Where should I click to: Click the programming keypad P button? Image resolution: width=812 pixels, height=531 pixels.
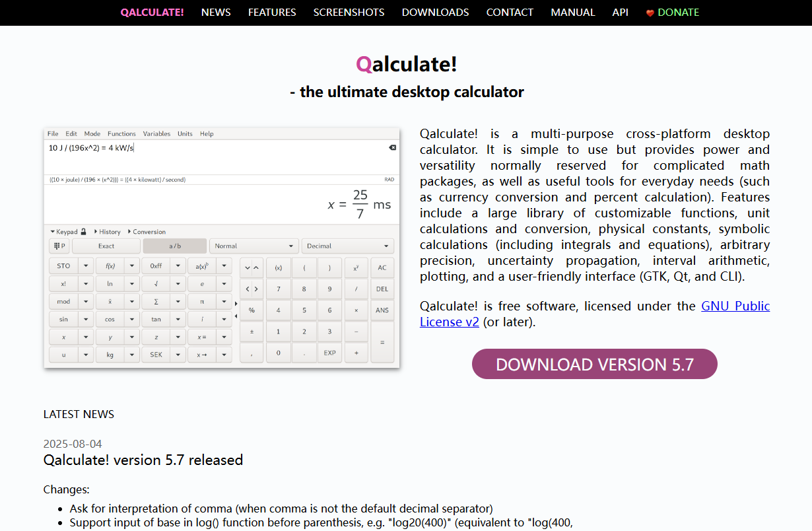pyautogui.click(x=59, y=246)
